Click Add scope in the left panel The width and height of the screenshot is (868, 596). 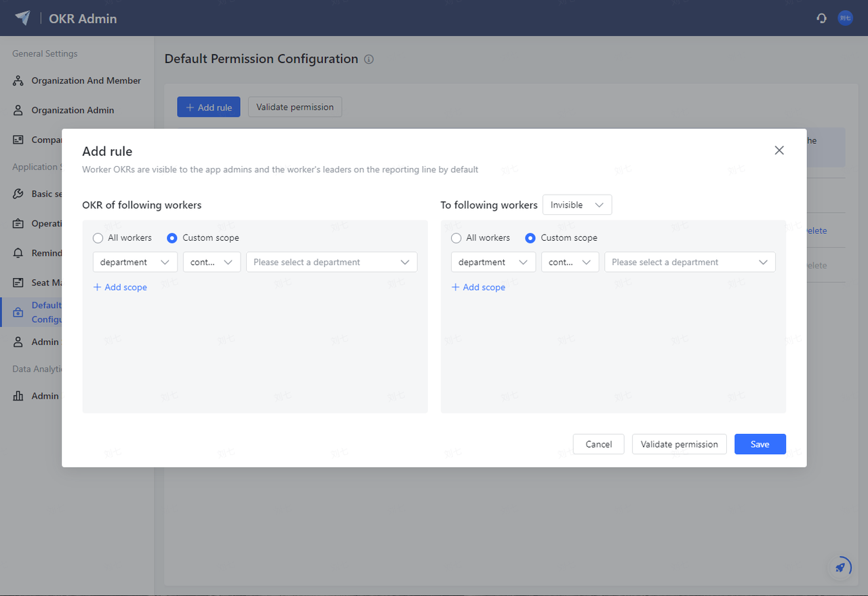tap(119, 287)
